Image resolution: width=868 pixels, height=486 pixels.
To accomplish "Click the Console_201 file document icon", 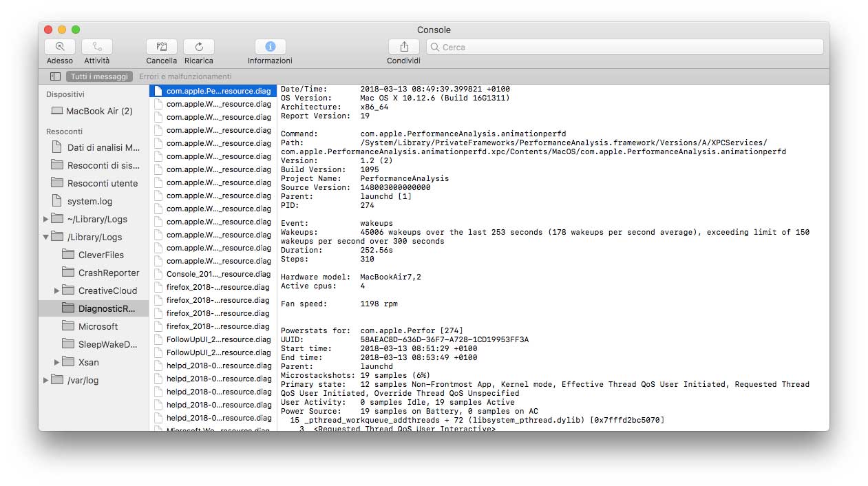I will (158, 274).
